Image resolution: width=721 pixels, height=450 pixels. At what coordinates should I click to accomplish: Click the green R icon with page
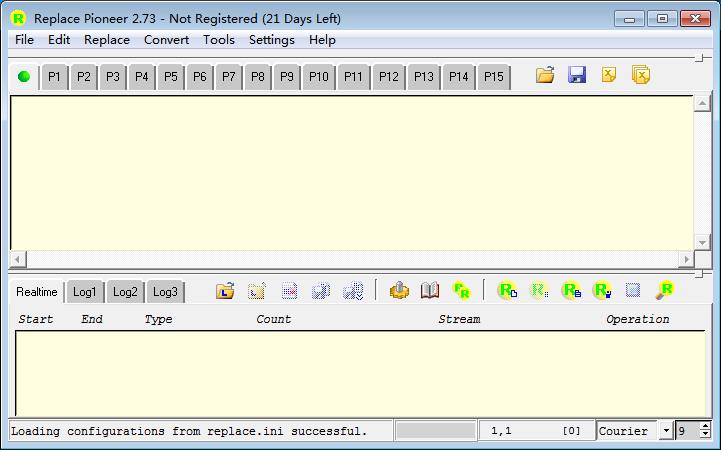pos(508,291)
